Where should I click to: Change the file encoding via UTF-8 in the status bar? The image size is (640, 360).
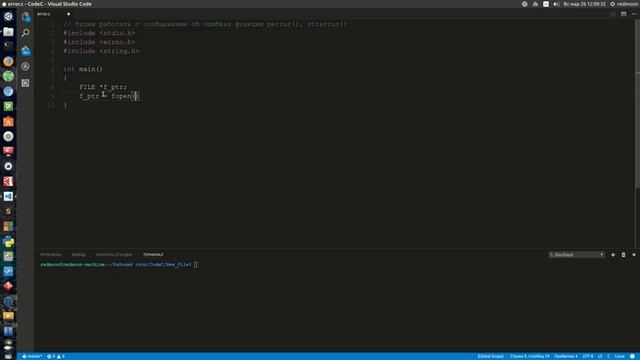[x=588, y=356]
